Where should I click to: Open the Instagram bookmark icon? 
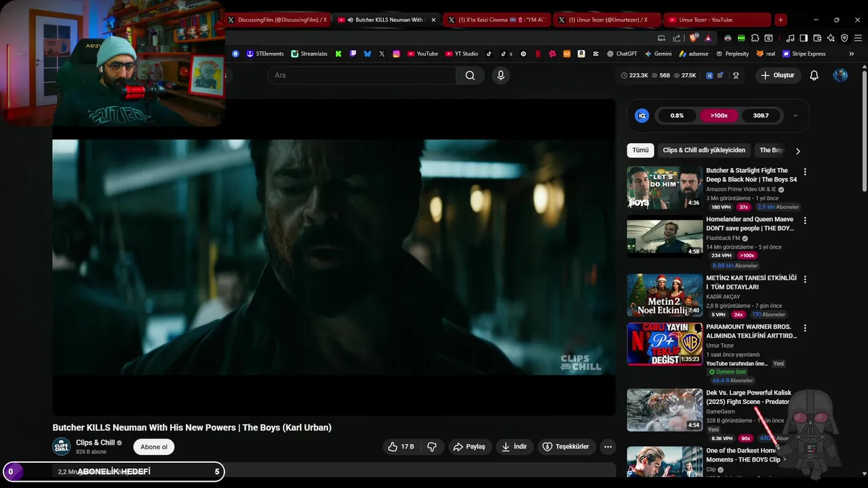pos(397,54)
